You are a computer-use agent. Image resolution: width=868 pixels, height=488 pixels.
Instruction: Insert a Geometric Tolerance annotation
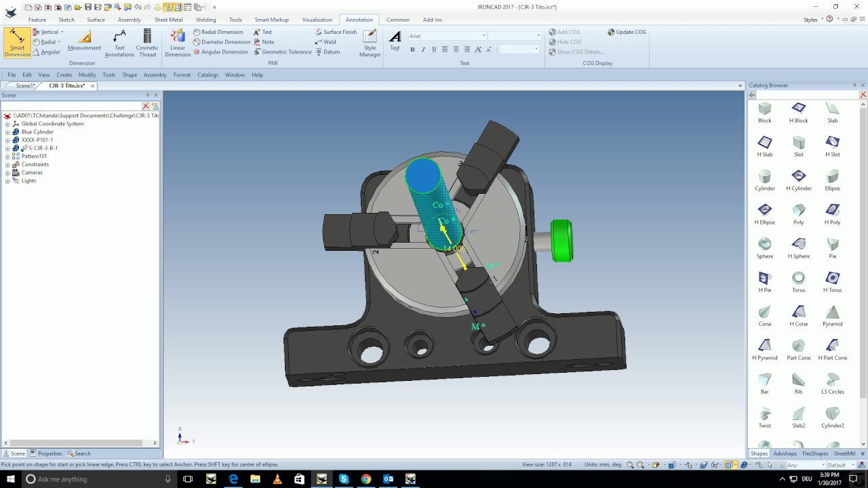[282, 52]
